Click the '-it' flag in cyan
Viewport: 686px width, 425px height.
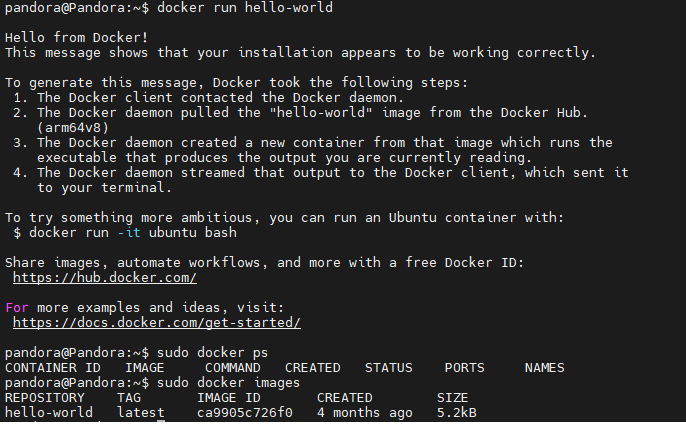(129, 233)
